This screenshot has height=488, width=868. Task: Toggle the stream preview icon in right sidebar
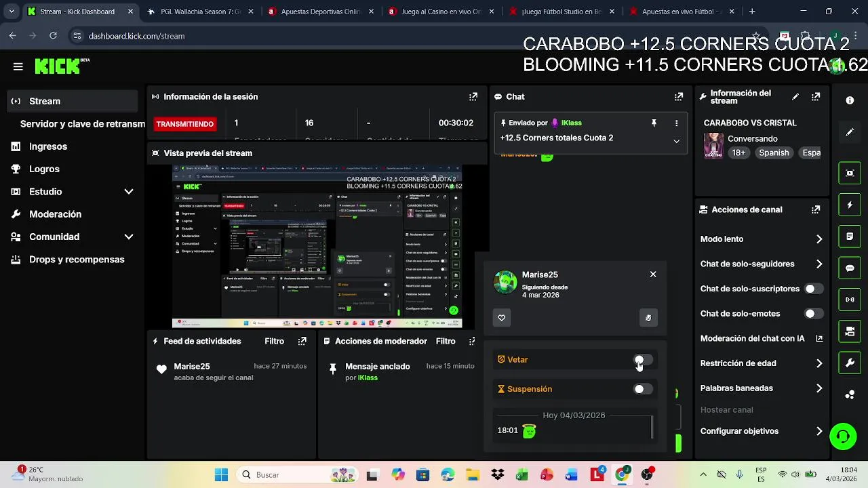[x=850, y=173]
